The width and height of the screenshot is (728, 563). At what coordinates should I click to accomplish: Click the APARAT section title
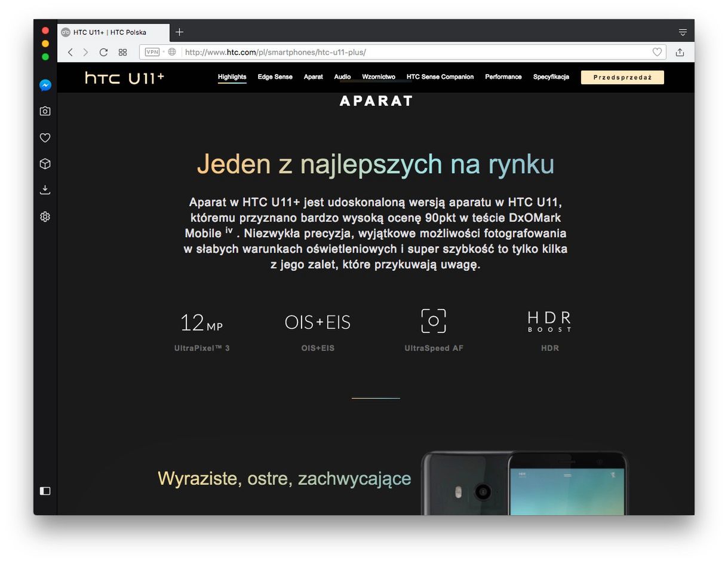coord(376,101)
